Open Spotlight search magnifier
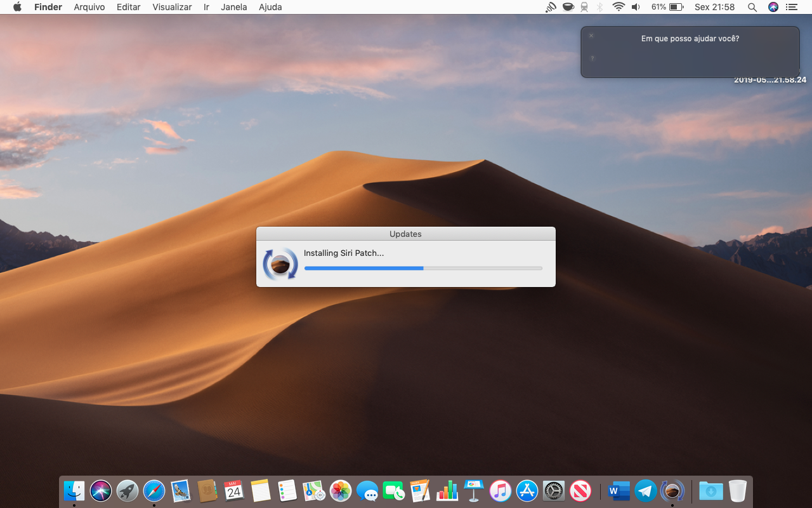 pos(752,7)
